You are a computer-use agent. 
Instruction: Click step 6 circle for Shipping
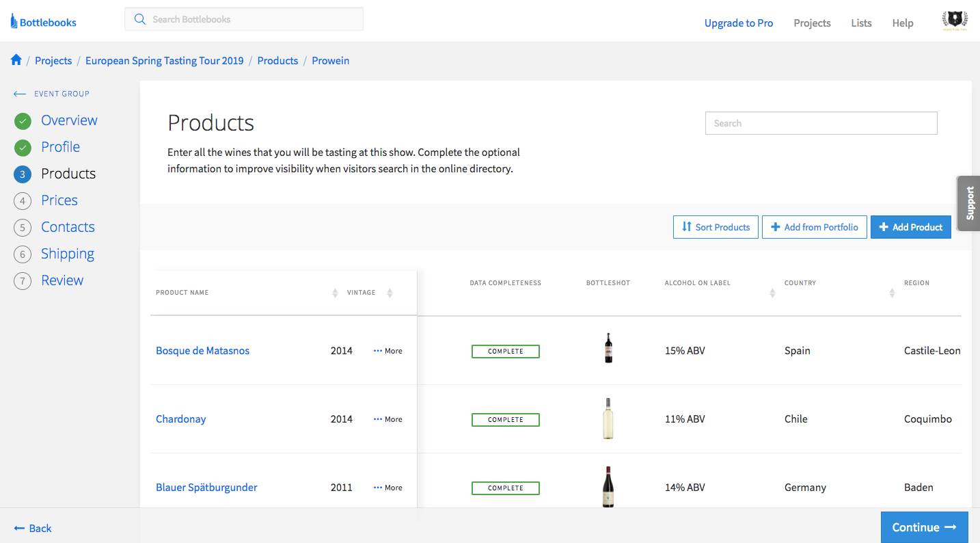pyautogui.click(x=23, y=254)
